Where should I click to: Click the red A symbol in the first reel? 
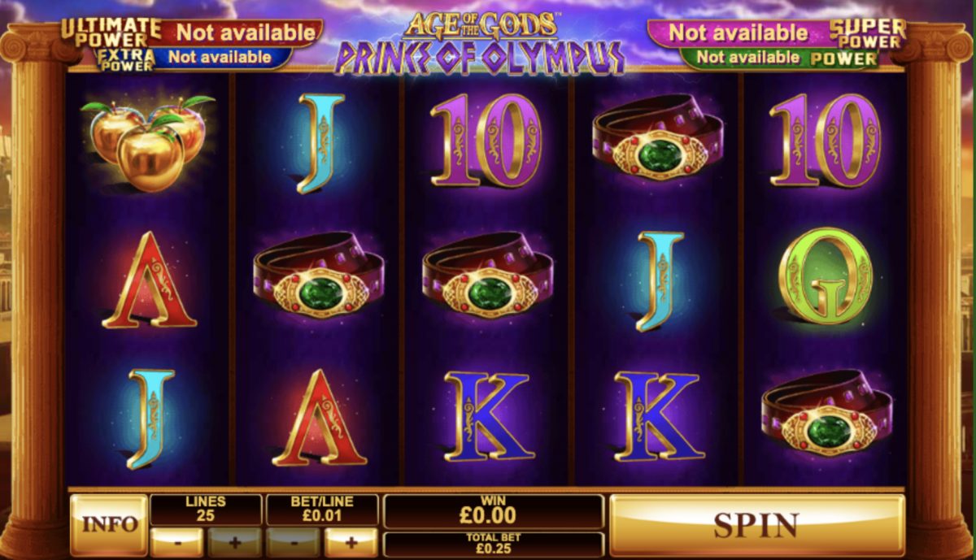click(x=149, y=280)
